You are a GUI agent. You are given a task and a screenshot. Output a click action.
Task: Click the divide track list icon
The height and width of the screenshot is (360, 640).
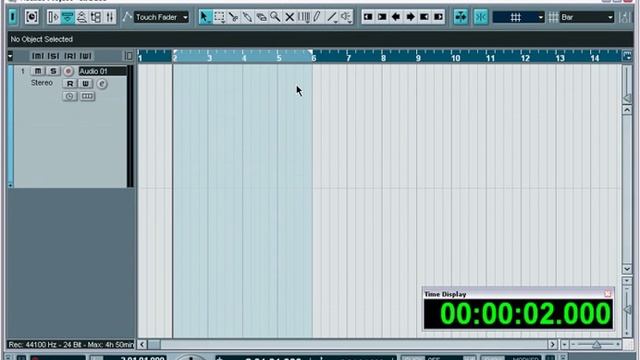pyautogui.click(x=128, y=56)
